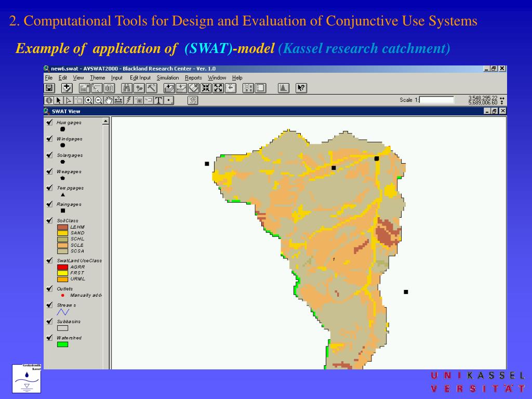
Task: Click the Find binoculars icon
Action: [127, 88]
